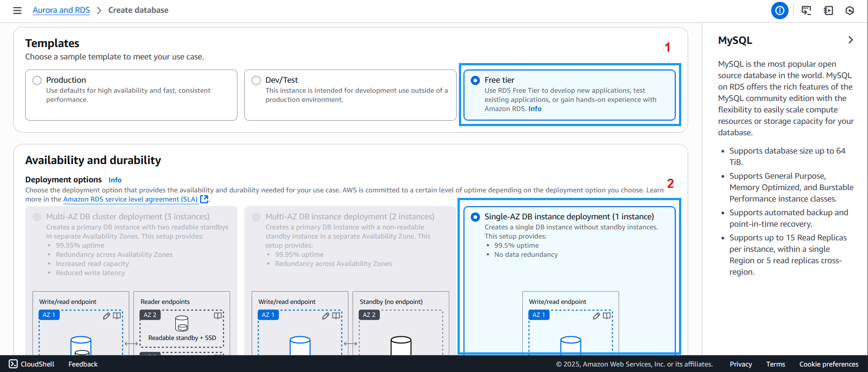This screenshot has width=868, height=372.
Task: Click the hexagon settings icon in top bar
Action: click(850, 11)
